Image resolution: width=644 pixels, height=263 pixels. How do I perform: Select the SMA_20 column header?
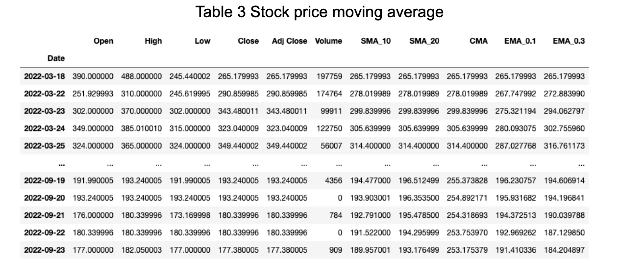424,41
